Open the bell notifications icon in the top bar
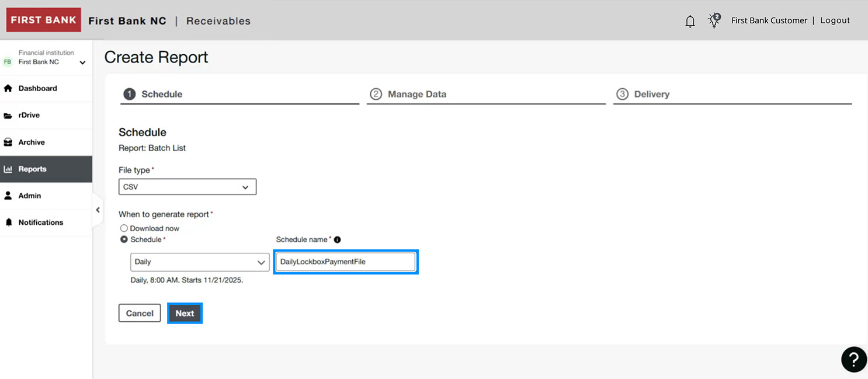The height and width of the screenshot is (379, 868). pos(690,20)
